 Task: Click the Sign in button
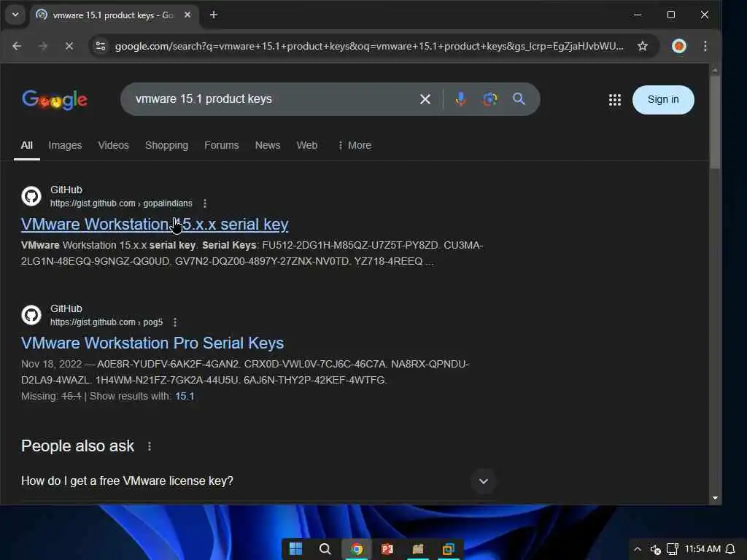(x=662, y=99)
